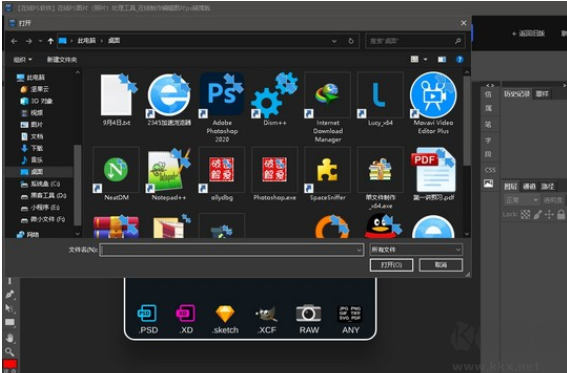Select the Movavi Video Editor Plus icon

(433, 95)
